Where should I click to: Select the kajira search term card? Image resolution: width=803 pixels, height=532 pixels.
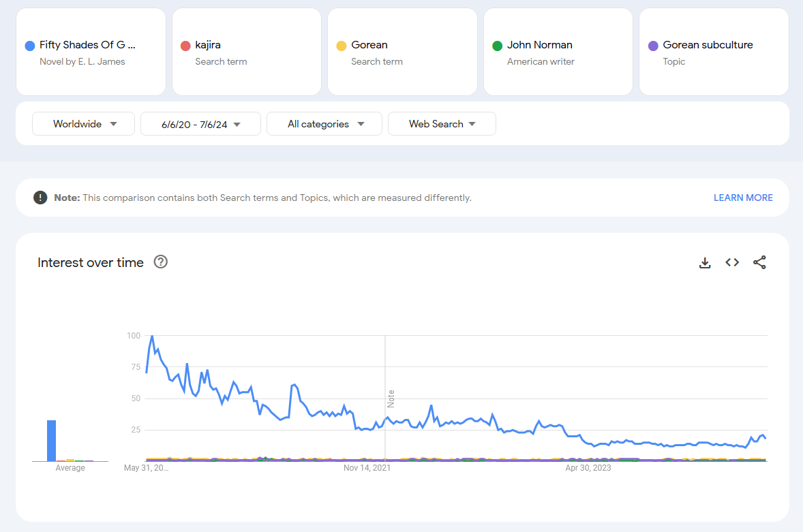[246, 52]
